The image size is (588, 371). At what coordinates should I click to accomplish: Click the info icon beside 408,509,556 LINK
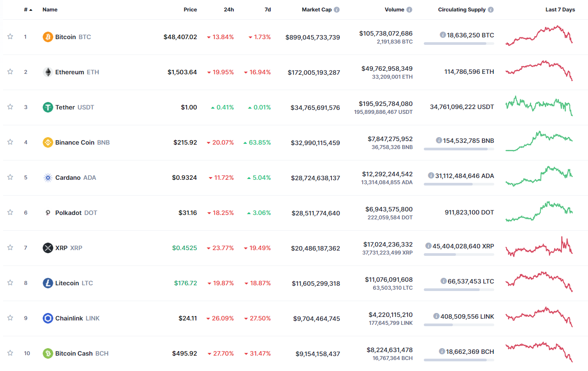pos(436,316)
